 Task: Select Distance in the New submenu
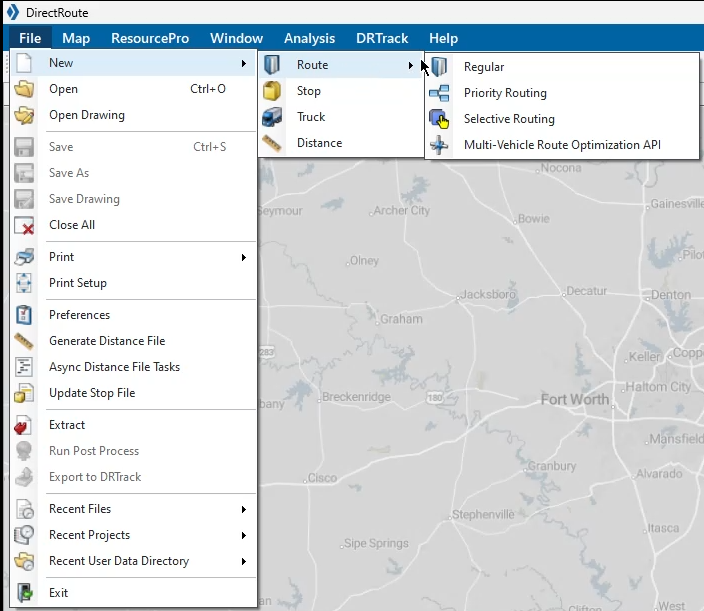click(x=341, y=143)
